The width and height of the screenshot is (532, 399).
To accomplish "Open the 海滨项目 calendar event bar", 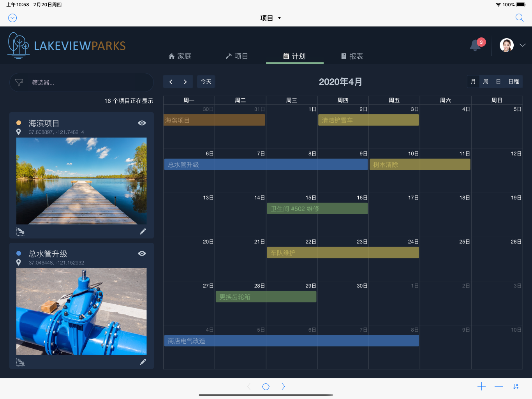I will pyautogui.click(x=214, y=120).
